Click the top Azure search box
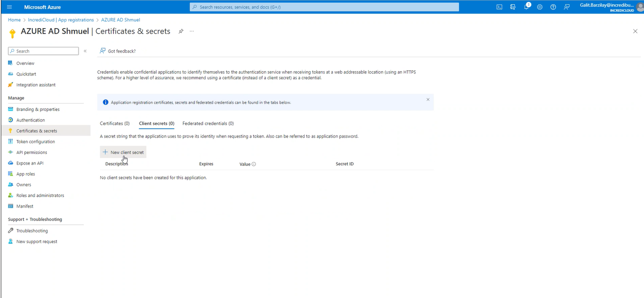The width and height of the screenshot is (644, 298). [324, 7]
